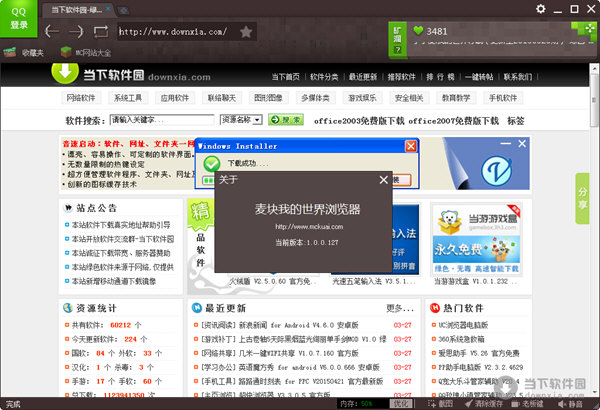Open the green 分享 share side tab
Image resolution: width=600 pixels, height=410 pixels.
[582, 198]
